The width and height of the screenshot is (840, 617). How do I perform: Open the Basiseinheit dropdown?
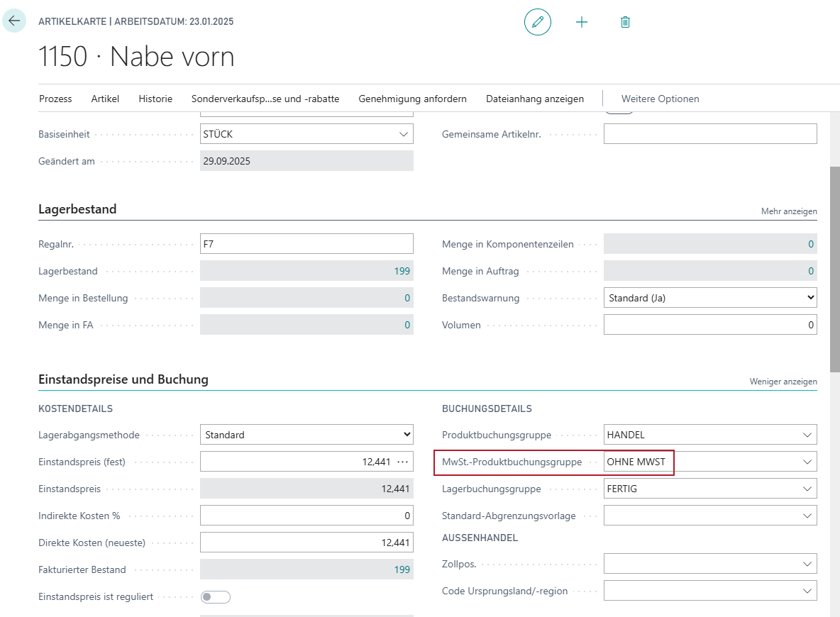404,134
